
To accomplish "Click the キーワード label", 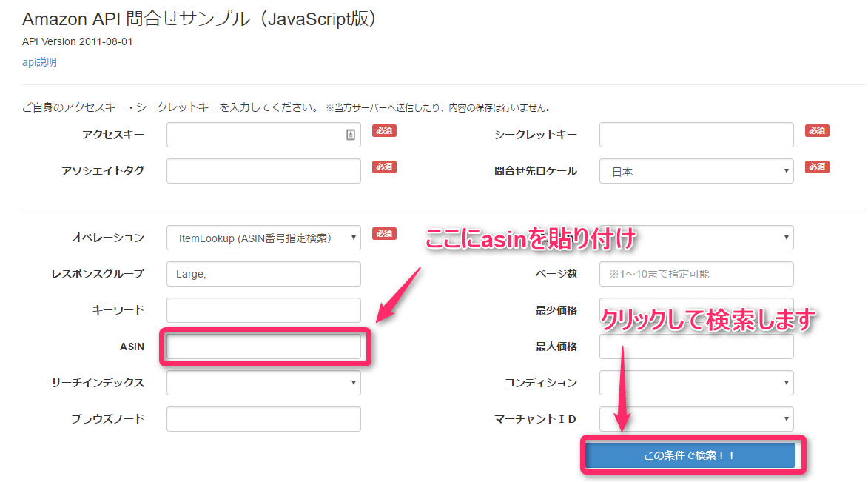I will coord(118,310).
